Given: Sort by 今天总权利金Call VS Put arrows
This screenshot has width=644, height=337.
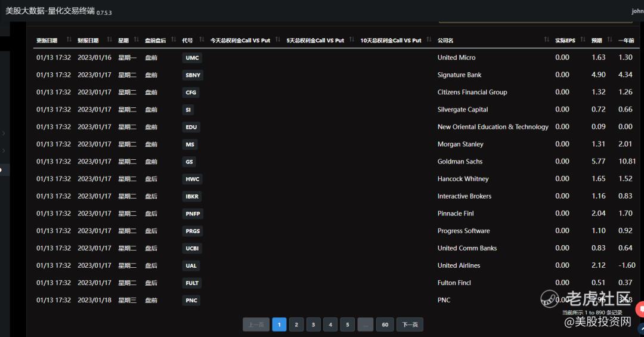Looking at the screenshot, I should (x=278, y=39).
